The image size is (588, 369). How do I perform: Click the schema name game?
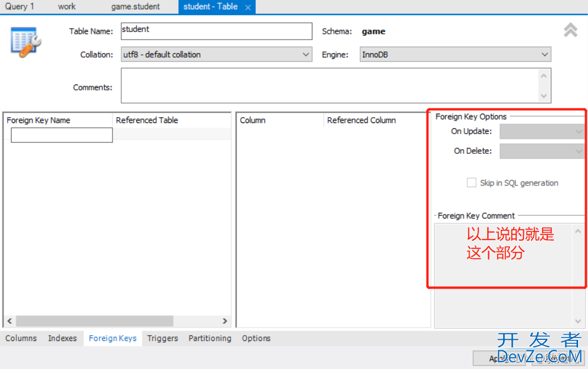pos(374,31)
